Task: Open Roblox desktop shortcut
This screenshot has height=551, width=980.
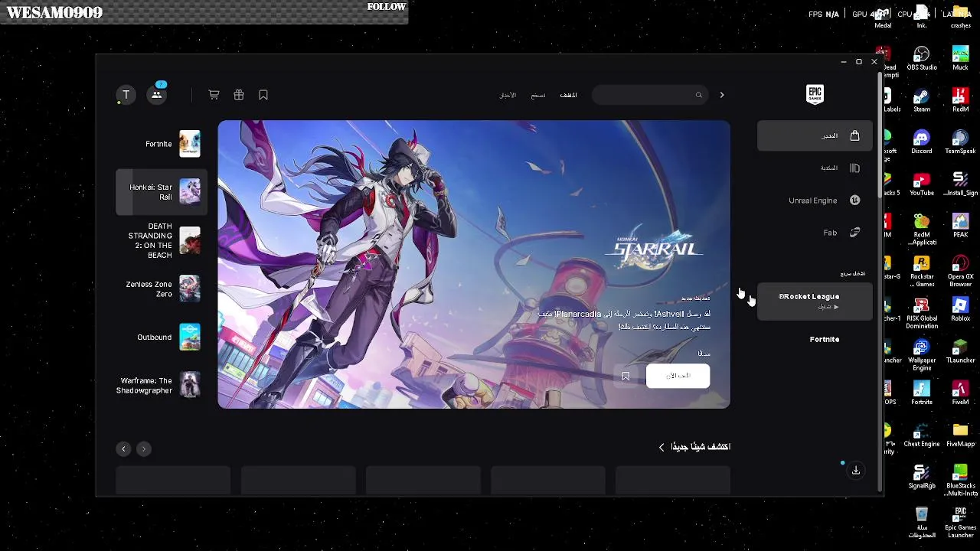Action: [x=960, y=309]
